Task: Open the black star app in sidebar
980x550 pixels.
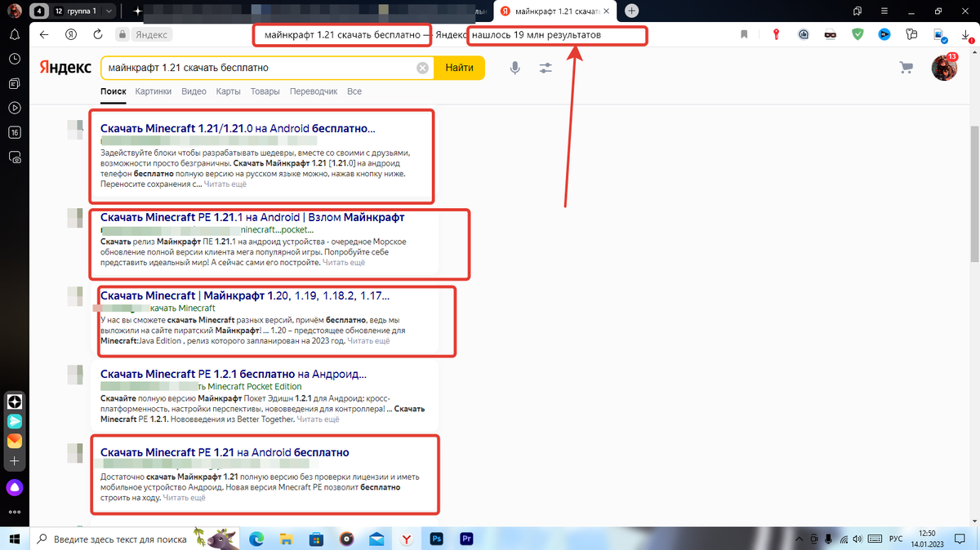Action: 15,402
